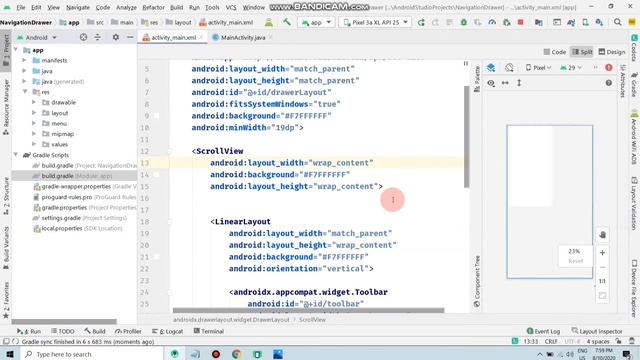Open the TODO tool window
Viewport: 640px width, 360px height.
click(63, 331)
